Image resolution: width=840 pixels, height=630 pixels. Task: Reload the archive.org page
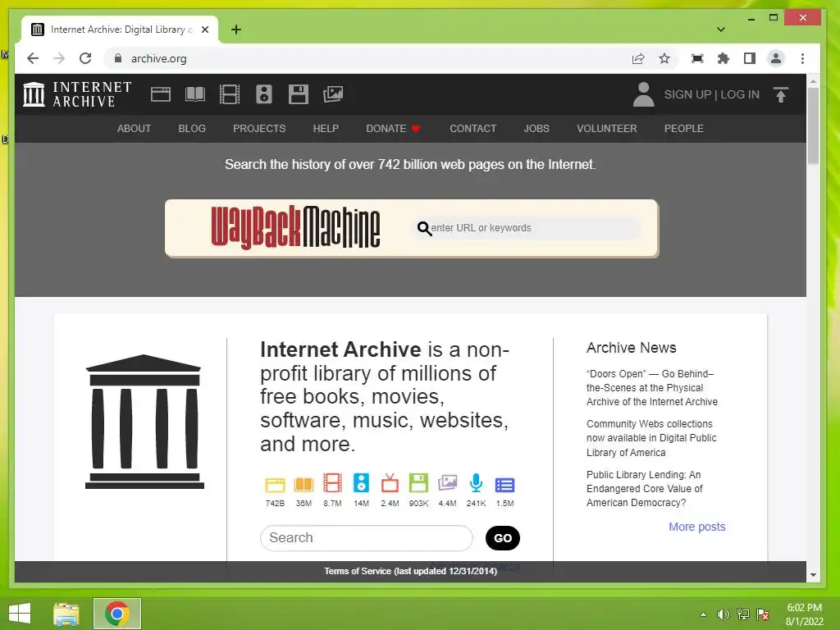tap(85, 58)
